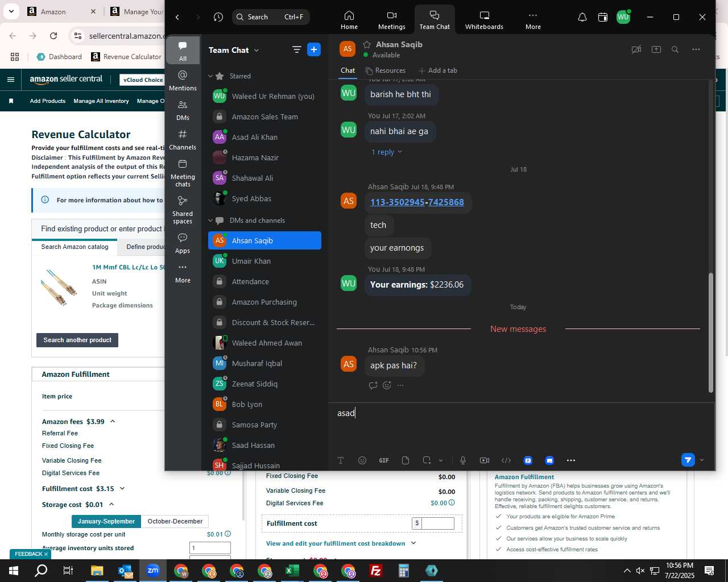The width and height of the screenshot is (728, 582).
Task: Click Add a tab in the chat header
Action: (438, 70)
